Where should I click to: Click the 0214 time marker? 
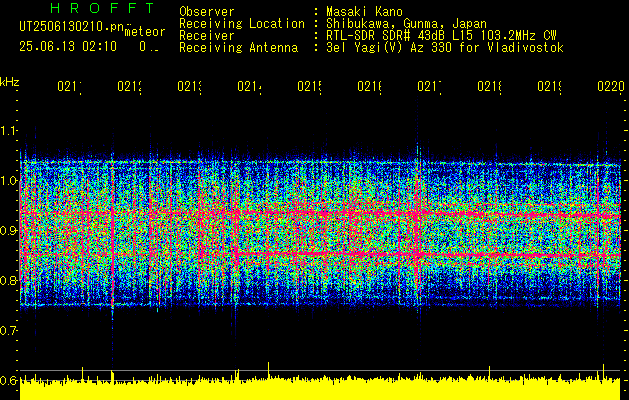250,86
